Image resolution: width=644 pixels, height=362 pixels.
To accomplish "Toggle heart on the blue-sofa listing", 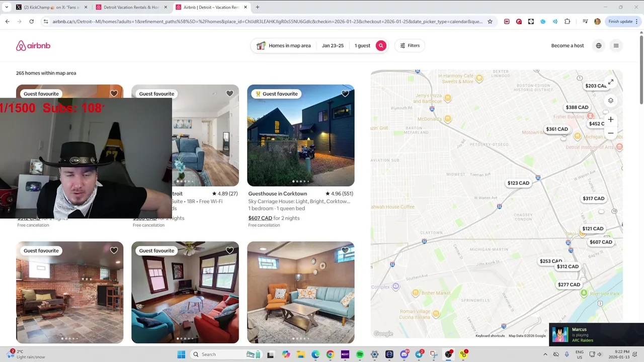I will pyautogui.click(x=229, y=94).
